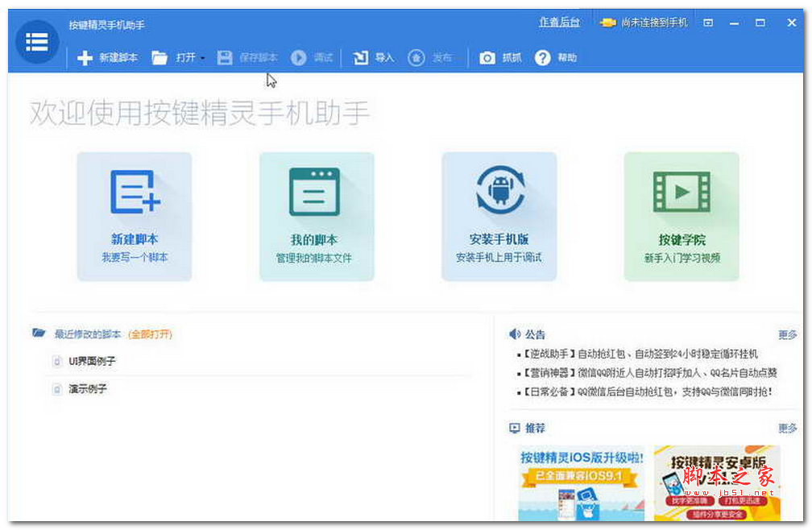The image size is (812, 530).
Task: Click the 推荐 recommendation icon
Action: point(513,429)
